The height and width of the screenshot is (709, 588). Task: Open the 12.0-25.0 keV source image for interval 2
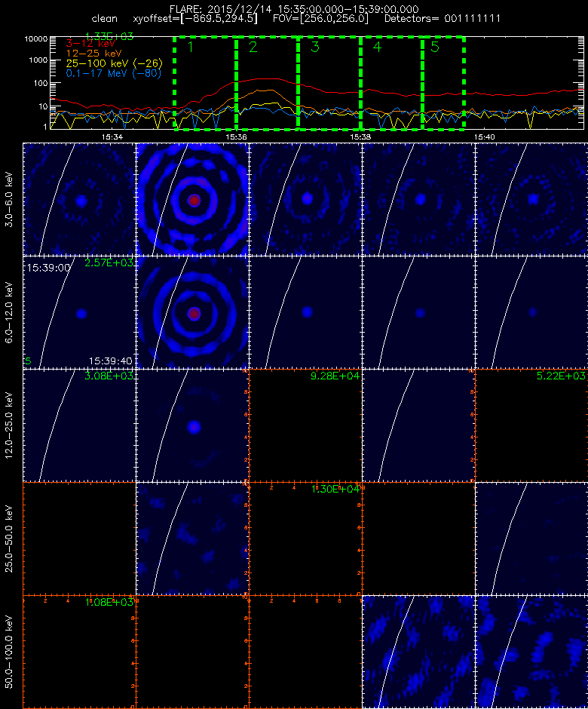pos(192,425)
